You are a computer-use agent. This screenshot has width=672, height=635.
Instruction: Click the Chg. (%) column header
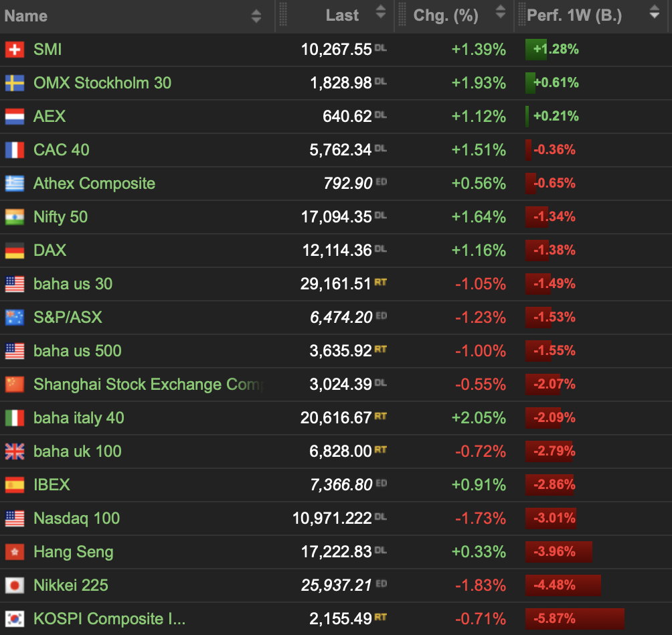[x=446, y=16]
